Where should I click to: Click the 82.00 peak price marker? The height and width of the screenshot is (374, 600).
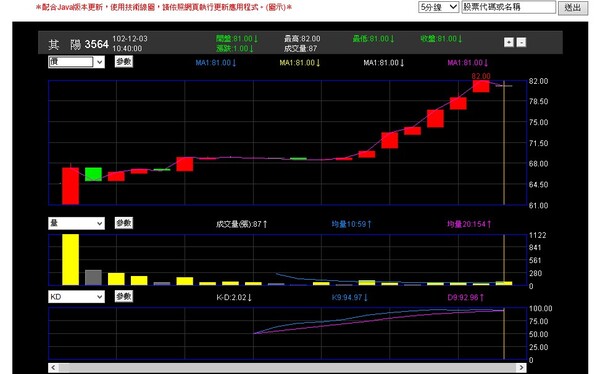(x=481, y=76)
